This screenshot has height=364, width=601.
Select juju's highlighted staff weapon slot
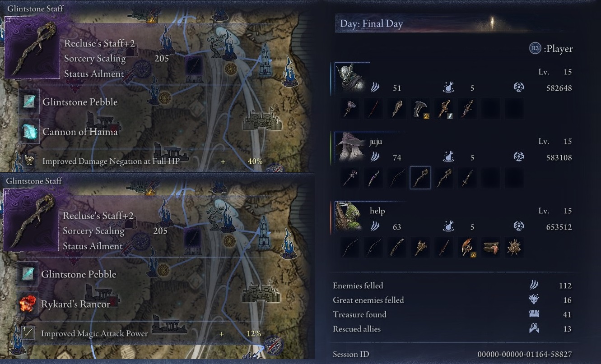420,178
